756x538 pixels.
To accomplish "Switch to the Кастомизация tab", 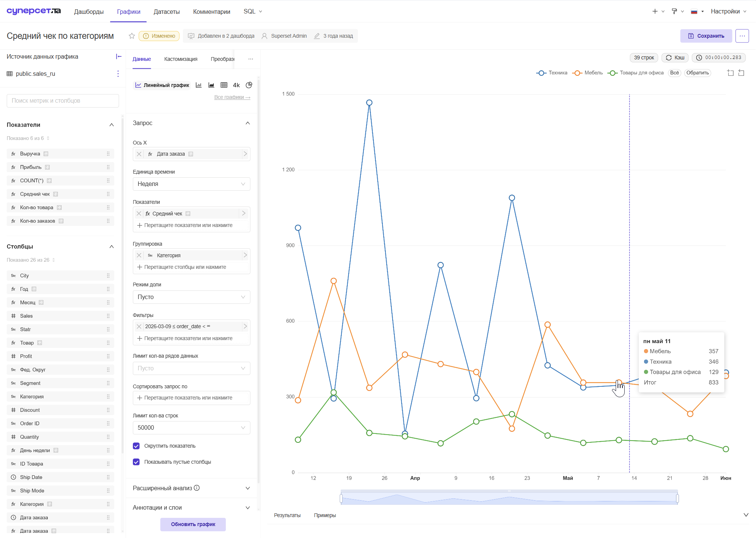I will tap(181, 59).
